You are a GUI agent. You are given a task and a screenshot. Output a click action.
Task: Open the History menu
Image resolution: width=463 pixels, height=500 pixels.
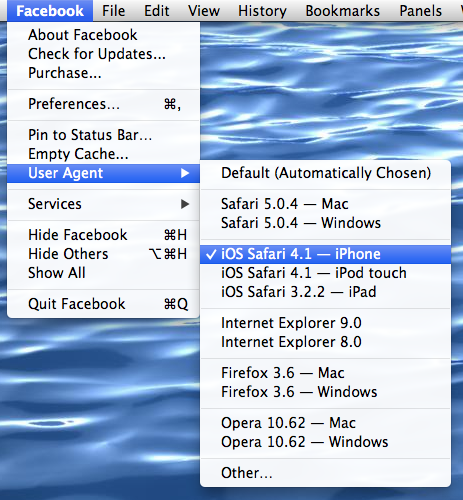tap(262, 11)
